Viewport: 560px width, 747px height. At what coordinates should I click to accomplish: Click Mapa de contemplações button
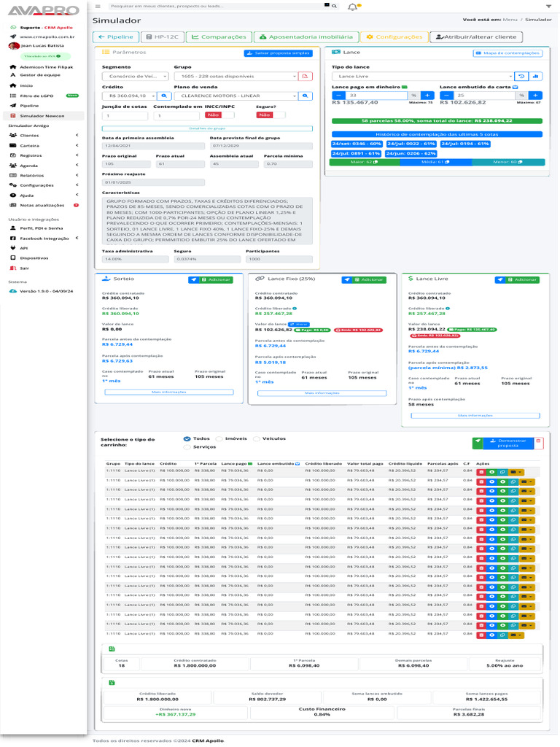coord(507,53)
